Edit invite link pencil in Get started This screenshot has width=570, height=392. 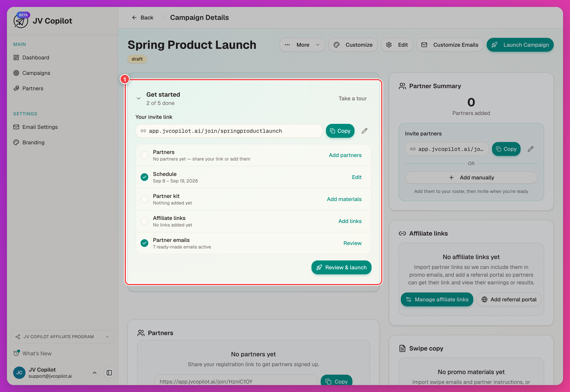[x=365, y=131]
